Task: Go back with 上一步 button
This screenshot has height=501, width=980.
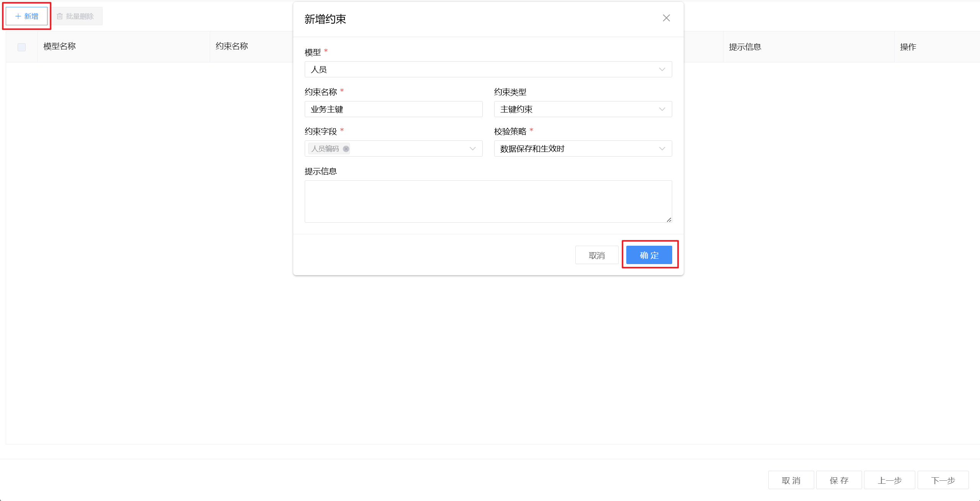Action: pyautogui.click(x=889, y=480)
